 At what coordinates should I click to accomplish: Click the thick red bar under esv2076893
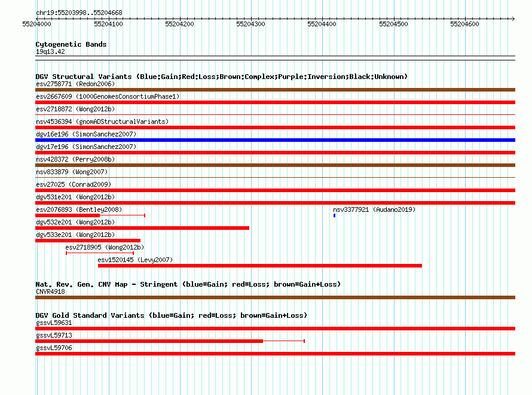point(68,215)
